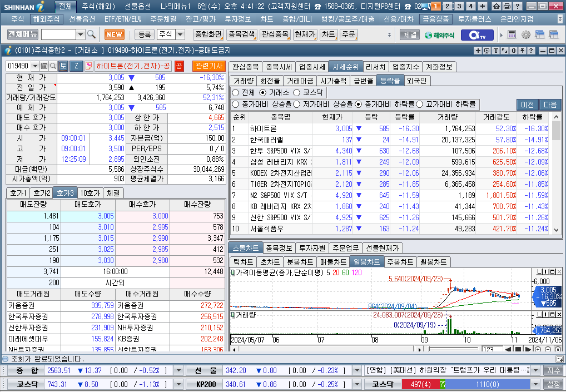Click the 체결 toolbar button
Image resolution: width=566 pixels, height=392 pixels.
[x=410, y=34]
